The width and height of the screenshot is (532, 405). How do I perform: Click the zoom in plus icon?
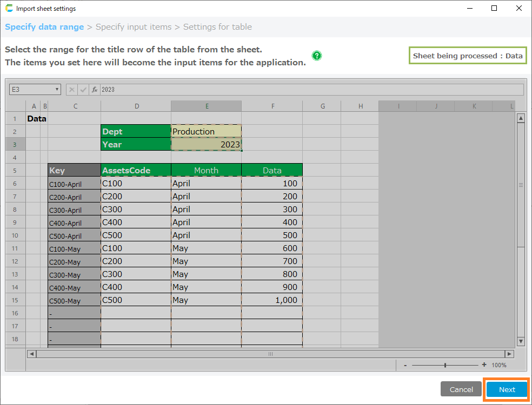tap(484, 365)
